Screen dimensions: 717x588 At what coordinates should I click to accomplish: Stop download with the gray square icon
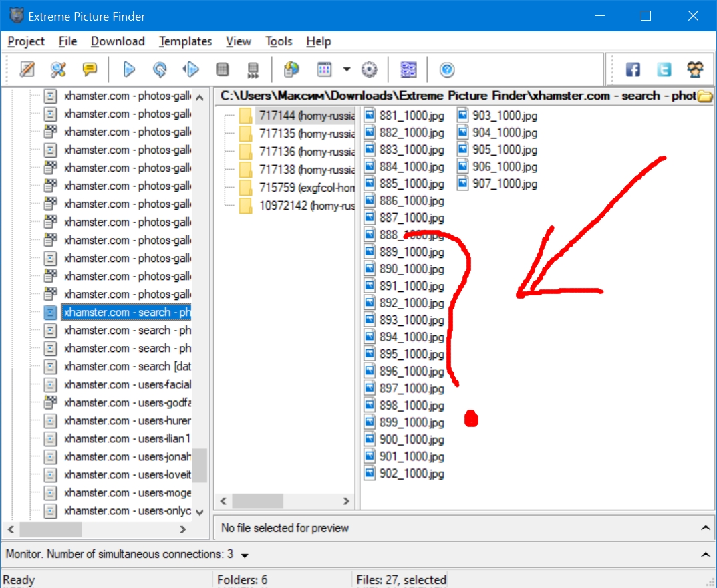(223, 69)
